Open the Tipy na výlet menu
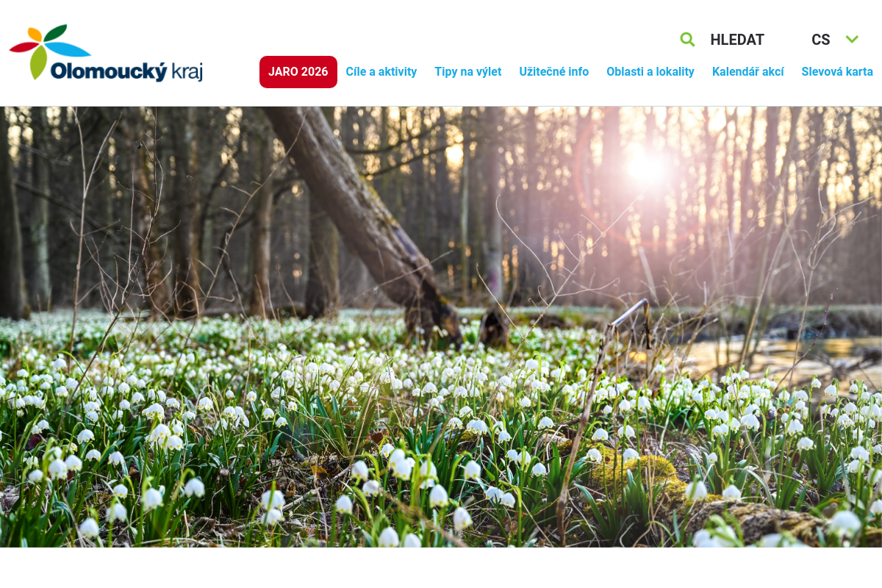This screenshot has width=882, height=588. click(468, 72)
